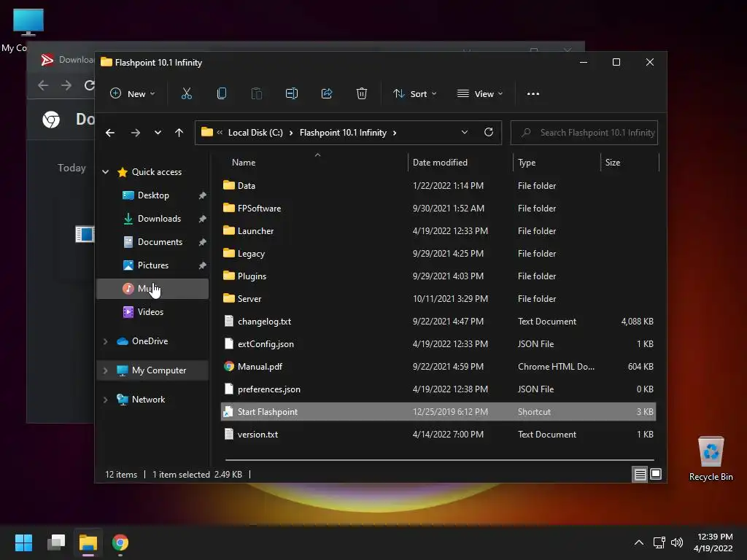Open network status icon in system tray
This screenshot has height=560, width=747.
(x=659, y=542)
